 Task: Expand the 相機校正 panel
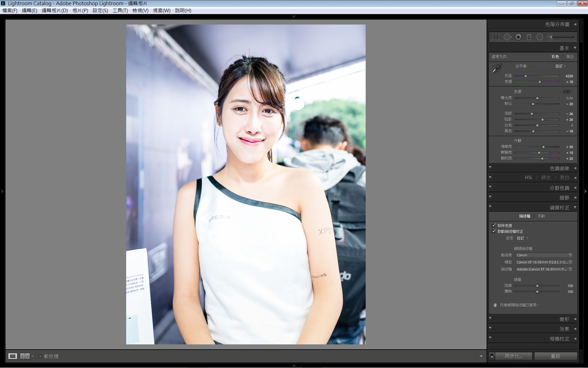tap(575, 339)
